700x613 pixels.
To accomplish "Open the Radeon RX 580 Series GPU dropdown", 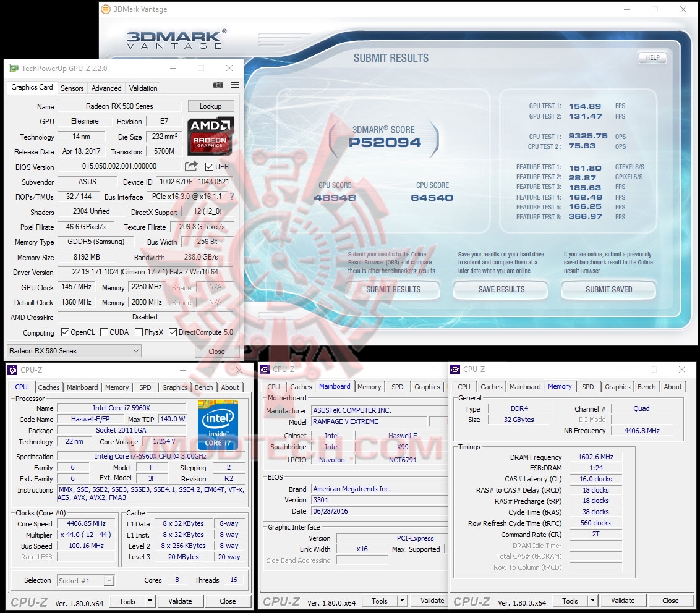I will (x=74, y=350).
